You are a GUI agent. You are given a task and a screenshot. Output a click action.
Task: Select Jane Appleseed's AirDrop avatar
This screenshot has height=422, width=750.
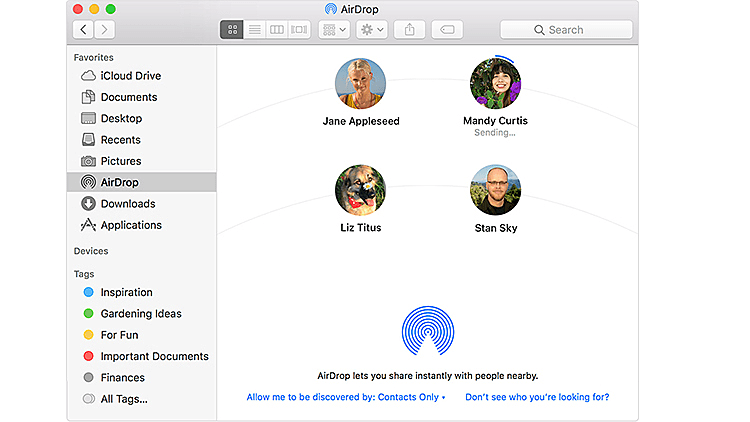click(x=360, y=83)
